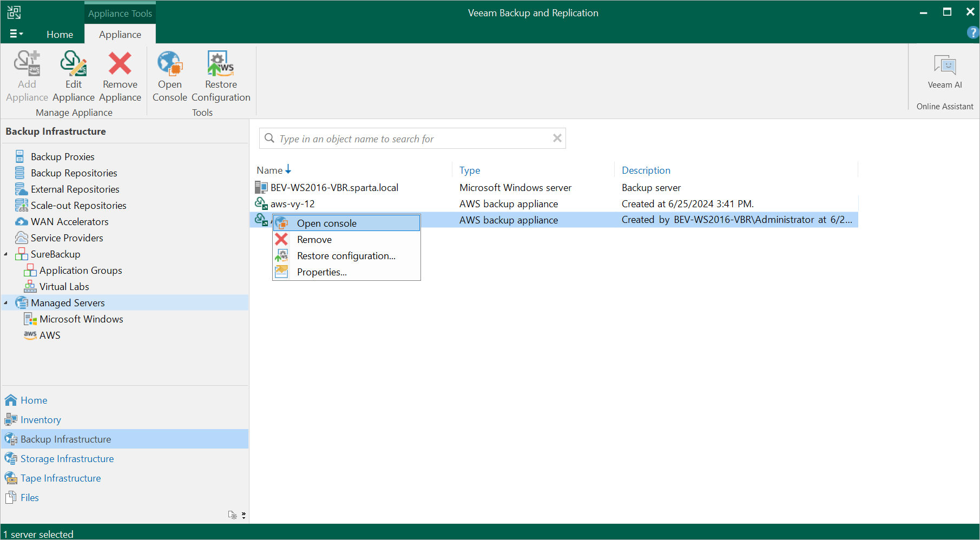Open the Files navigation view
This screenshot has height=540, width=980.
(29, 497)
